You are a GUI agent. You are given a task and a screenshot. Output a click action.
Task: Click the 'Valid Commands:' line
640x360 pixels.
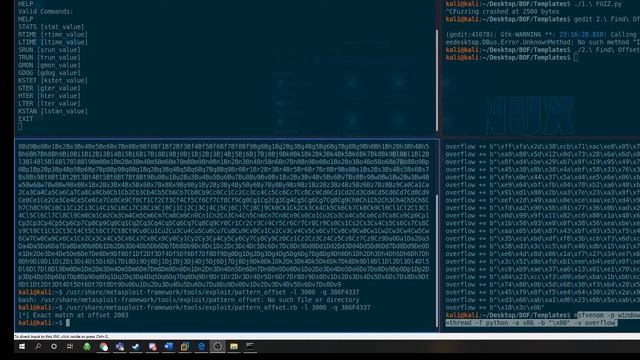tap(46, 11)
